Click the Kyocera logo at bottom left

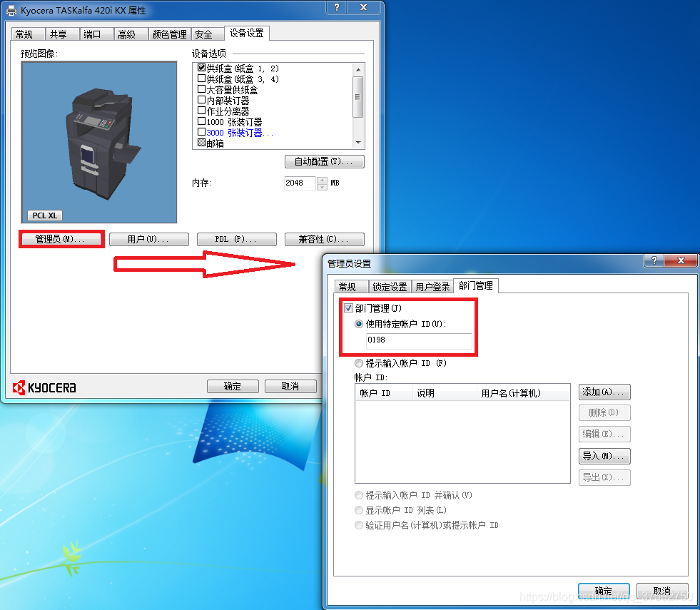(44, 387)
